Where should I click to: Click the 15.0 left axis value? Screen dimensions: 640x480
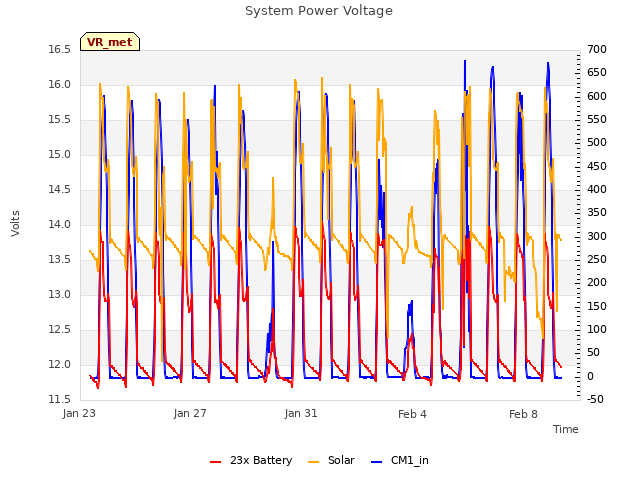pos(60,155)
